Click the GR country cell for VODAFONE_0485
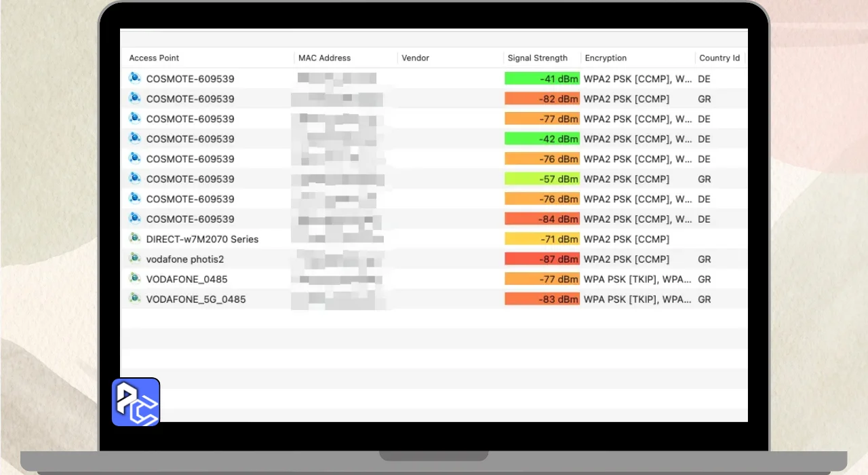This screenshot has height=475, width=868. pos(705,279)
